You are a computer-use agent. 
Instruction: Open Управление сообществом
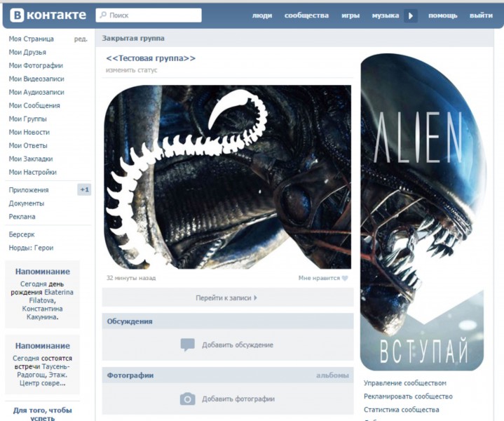pos(405,383)
